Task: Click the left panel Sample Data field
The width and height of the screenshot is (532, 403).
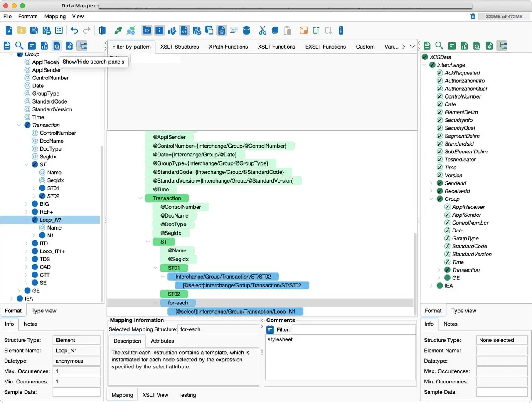Action: click(76, 392)
